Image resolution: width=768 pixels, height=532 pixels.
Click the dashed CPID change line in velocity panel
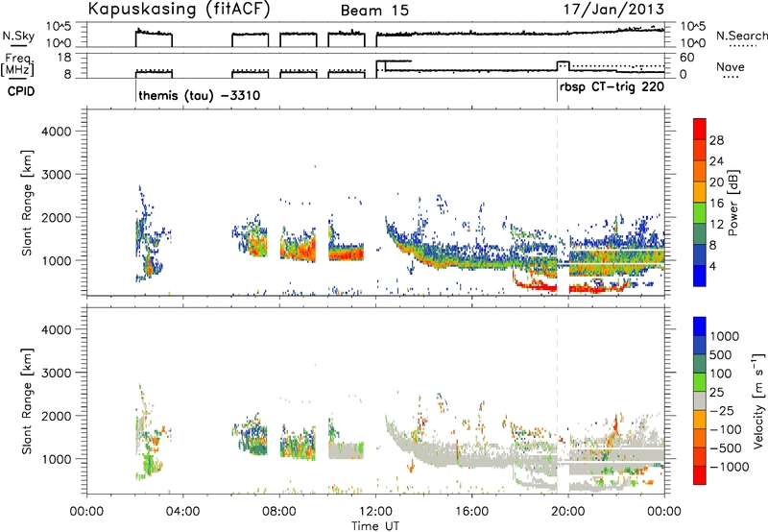pyautogui.click(x=557, y=400)
